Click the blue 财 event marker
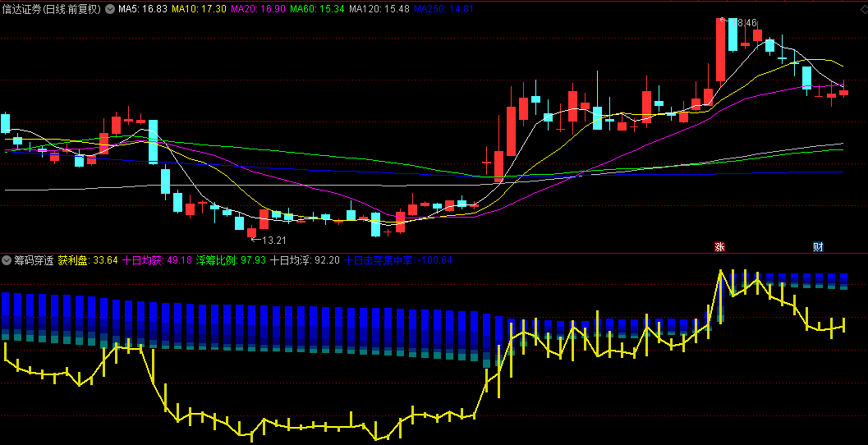868x445 pixels. (818, 247)
